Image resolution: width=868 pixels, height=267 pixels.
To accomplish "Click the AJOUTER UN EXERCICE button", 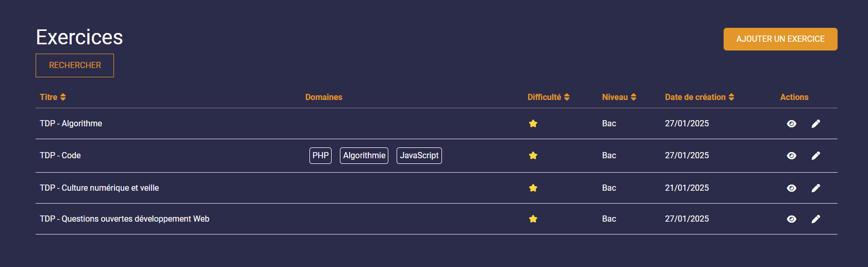I will point(780,39).
